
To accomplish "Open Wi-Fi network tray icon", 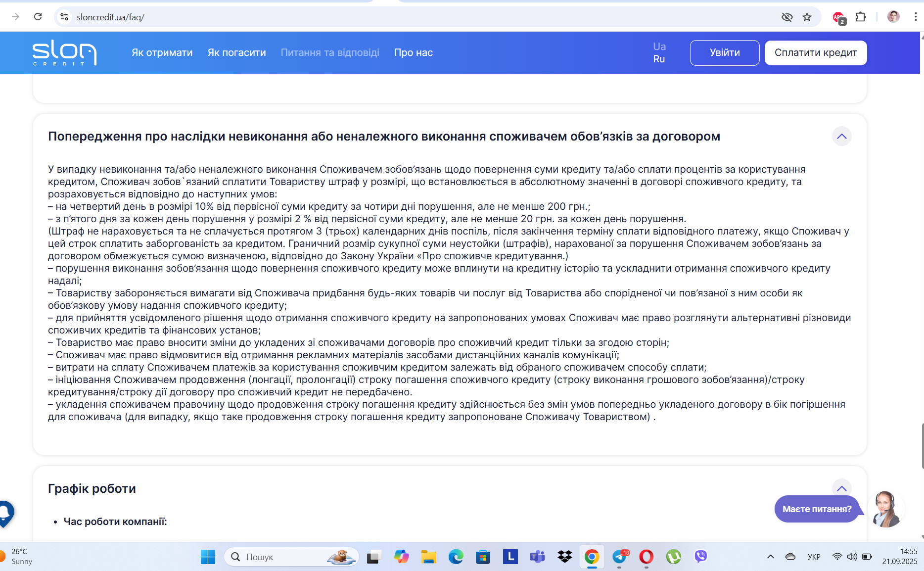I will click(837, 557).
